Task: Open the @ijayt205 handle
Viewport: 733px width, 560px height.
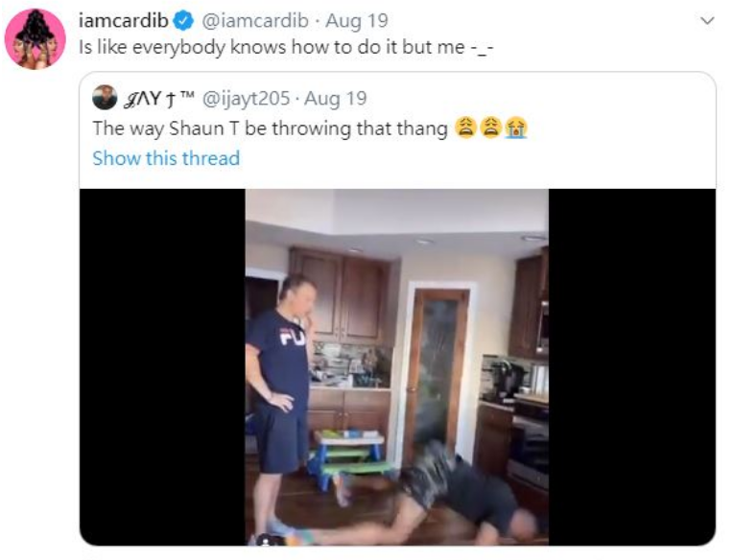Action: coord(246,98)
